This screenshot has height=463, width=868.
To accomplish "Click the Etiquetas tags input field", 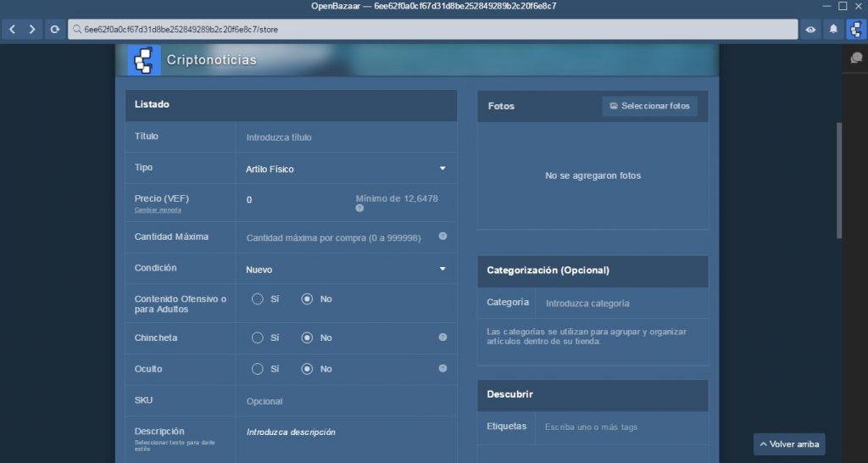I will pos(621,427).
